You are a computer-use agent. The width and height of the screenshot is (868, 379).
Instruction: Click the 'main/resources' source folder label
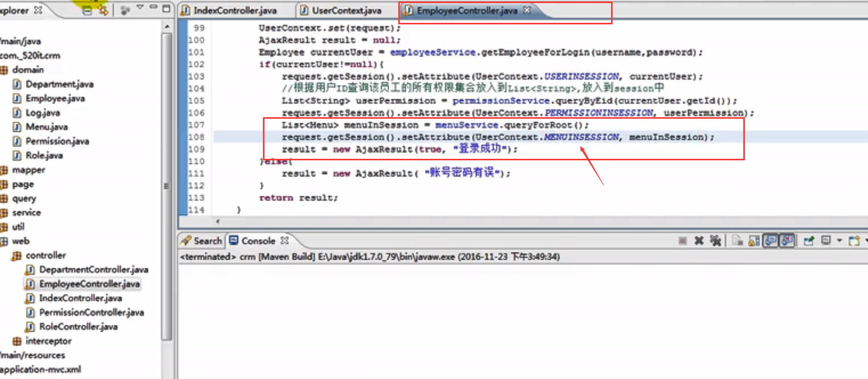click(x=32, y=355)
